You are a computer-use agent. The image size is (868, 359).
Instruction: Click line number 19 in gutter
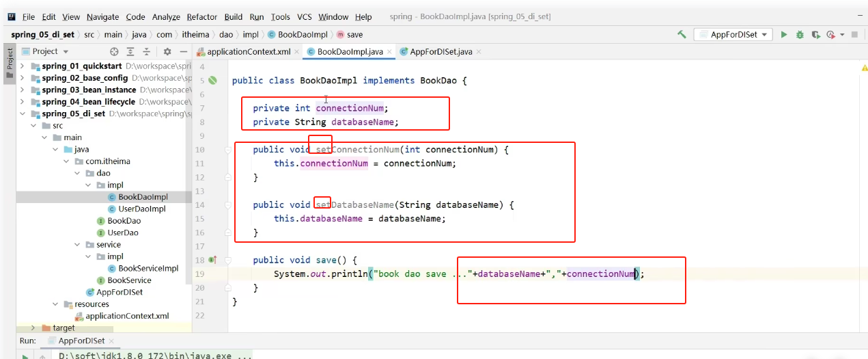click(x=199, y=274)
